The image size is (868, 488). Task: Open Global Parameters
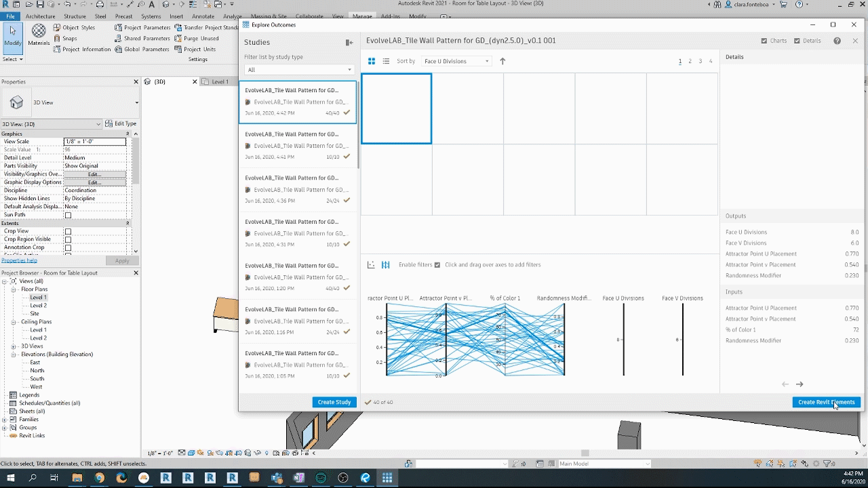(x=142, y=49)
